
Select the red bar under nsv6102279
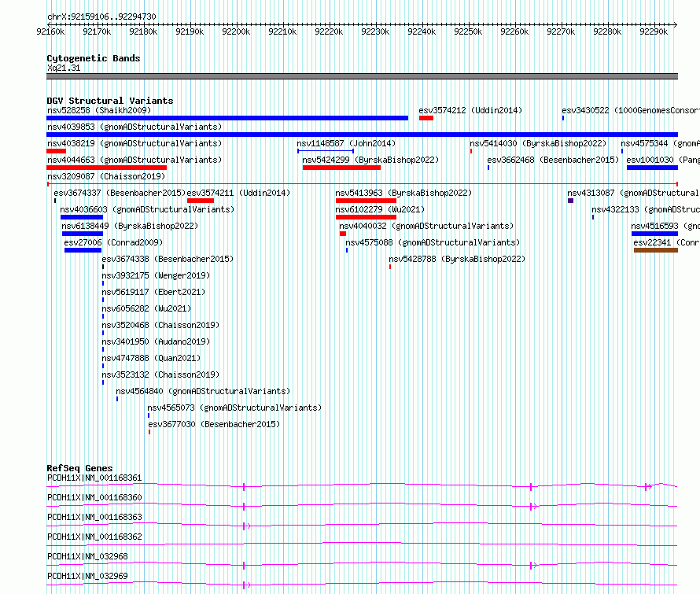tap(366, 217)
